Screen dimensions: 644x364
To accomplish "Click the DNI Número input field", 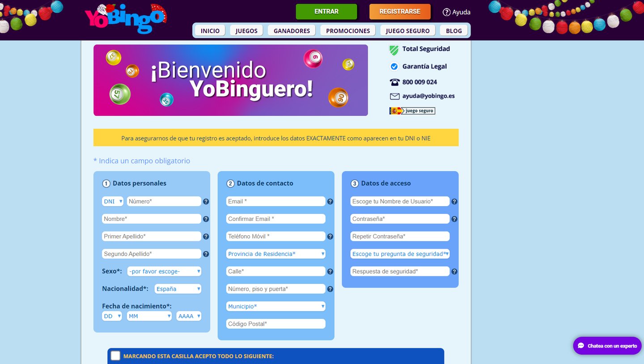I will 164,201.
